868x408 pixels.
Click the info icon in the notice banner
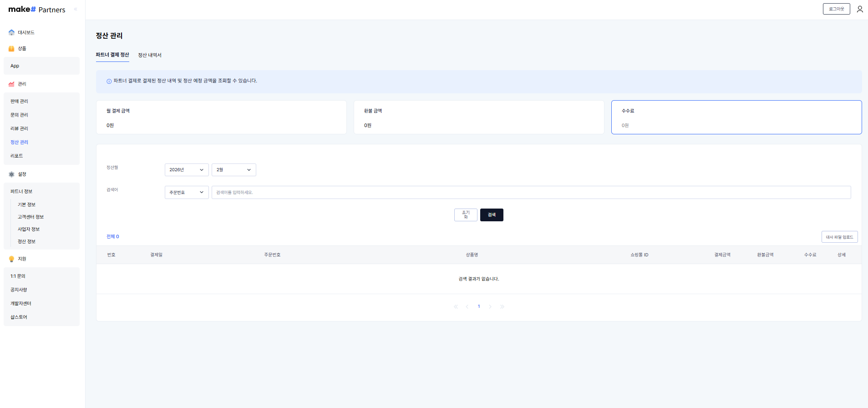pos(109,82)
